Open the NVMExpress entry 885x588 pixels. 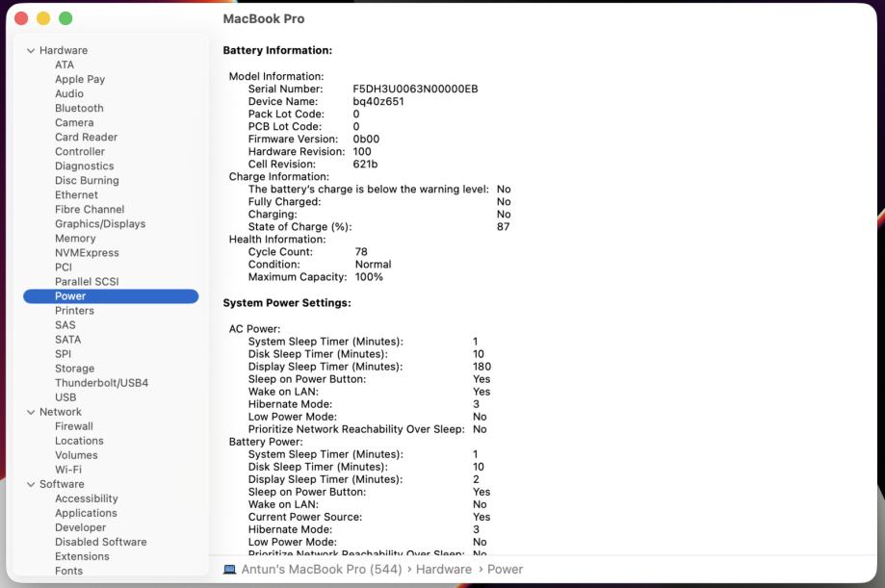click(87, 253)
